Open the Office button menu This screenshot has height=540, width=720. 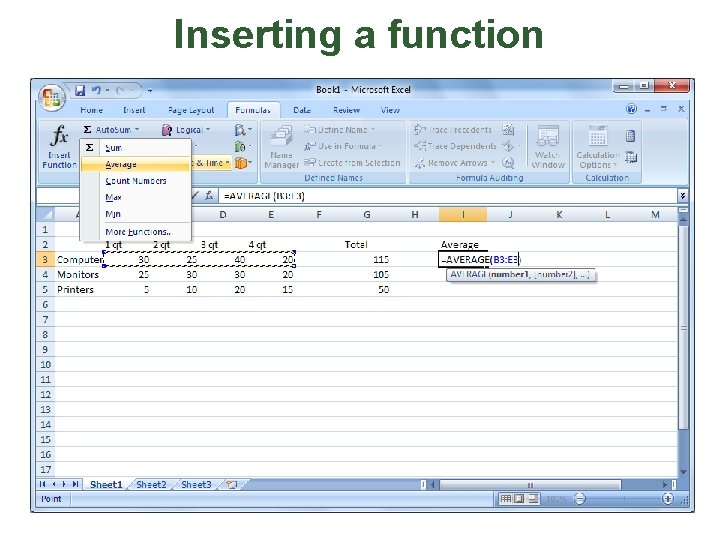click(51, 97)
